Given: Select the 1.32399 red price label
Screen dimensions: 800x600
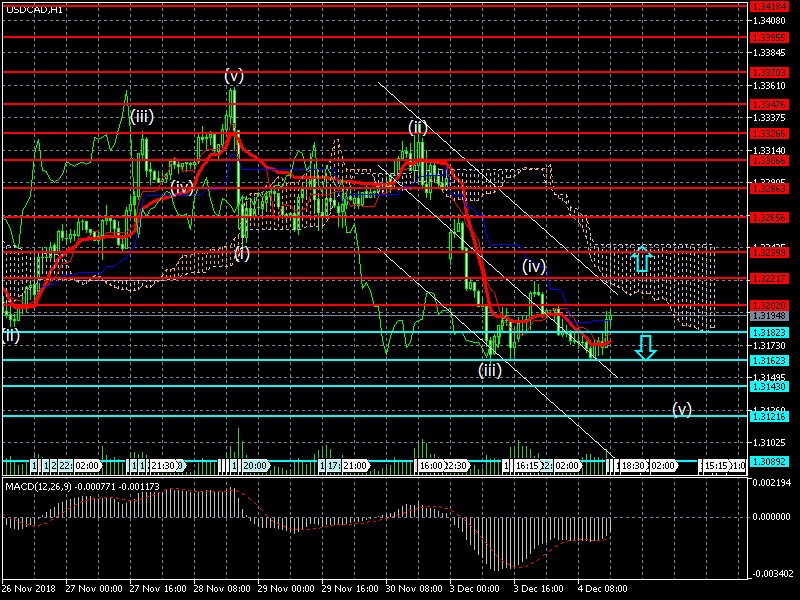Looking at the screenshot, I should (769, 253).
